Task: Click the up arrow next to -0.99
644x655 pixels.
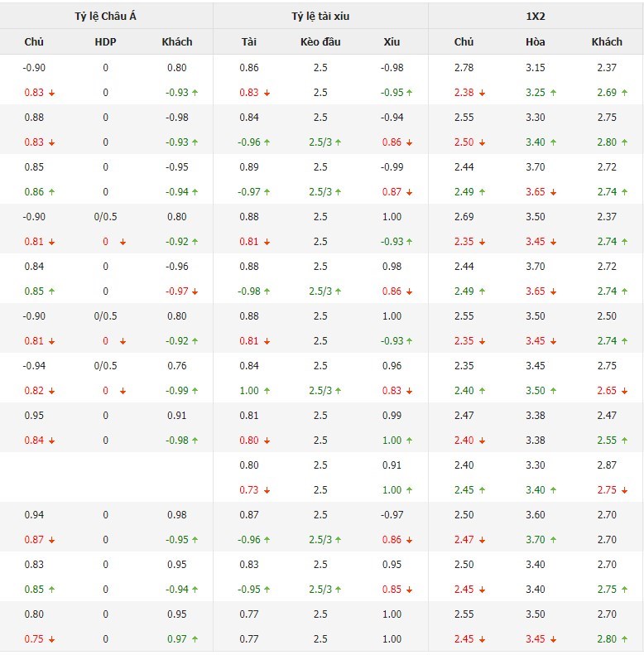Action: [x=195, y=391]
